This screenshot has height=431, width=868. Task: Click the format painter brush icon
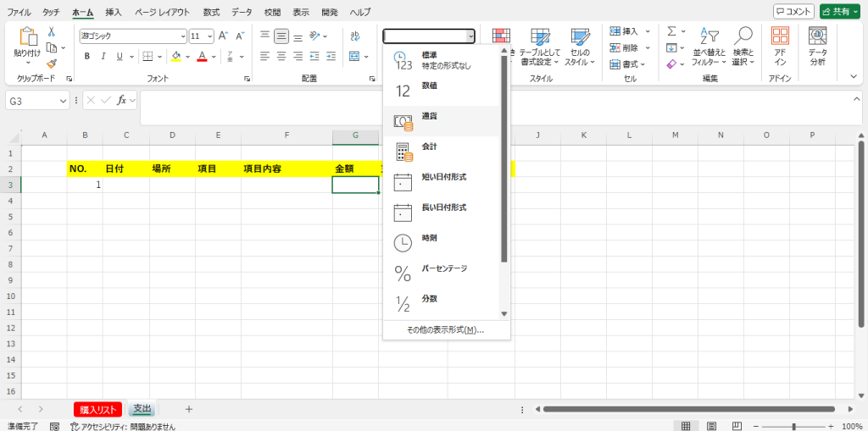click(52, 63)
